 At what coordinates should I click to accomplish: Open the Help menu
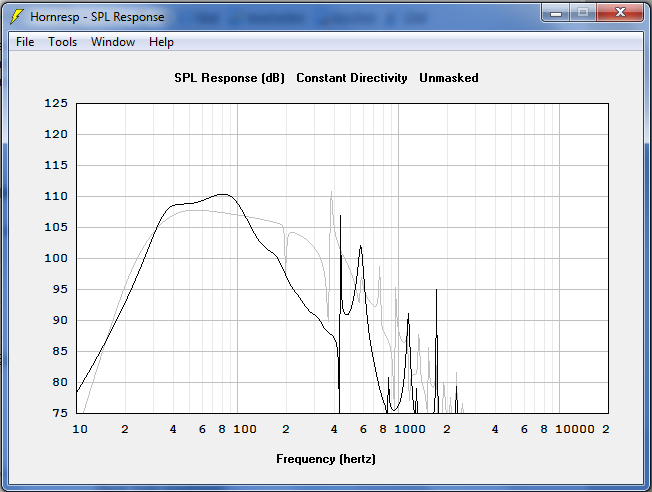(x=161, y=42)
